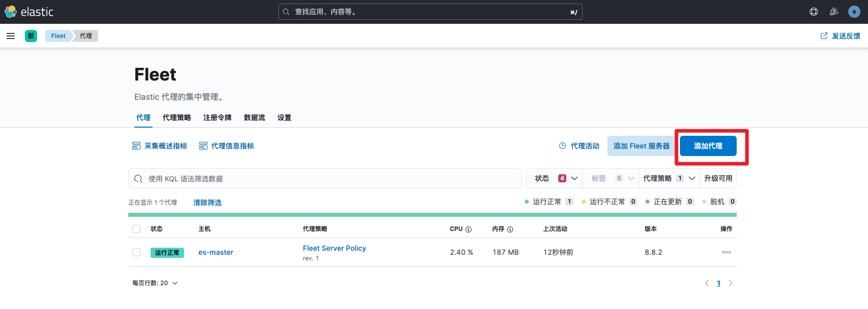Click page number 1 link
This screenshot has width=868, height=309.
[718, 283]
